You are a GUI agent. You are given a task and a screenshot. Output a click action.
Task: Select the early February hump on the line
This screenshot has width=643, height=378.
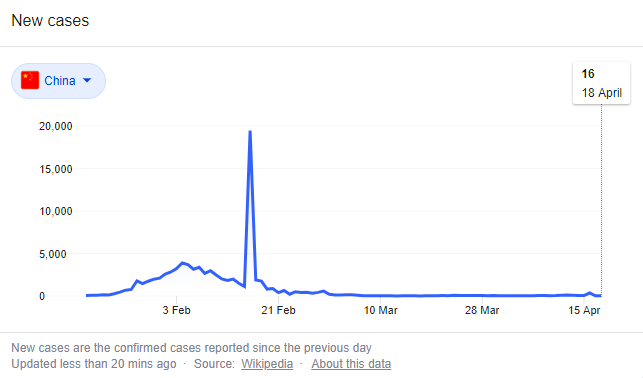pos(183,263)
